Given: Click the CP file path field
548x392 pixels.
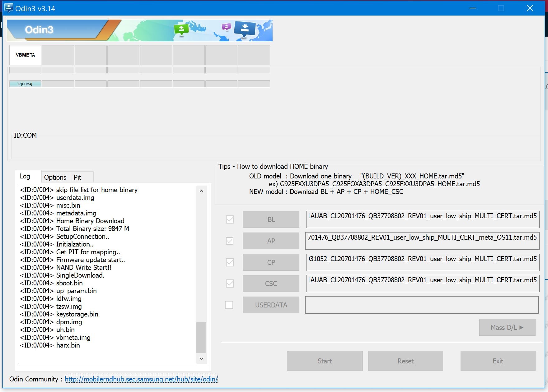Looking at the screenshot, I should pos(423,262).
